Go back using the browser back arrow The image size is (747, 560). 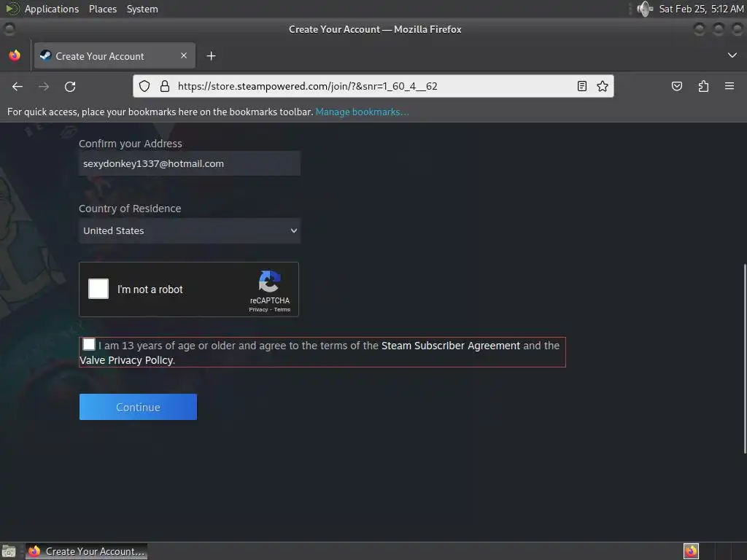click(x=18, y=86)
